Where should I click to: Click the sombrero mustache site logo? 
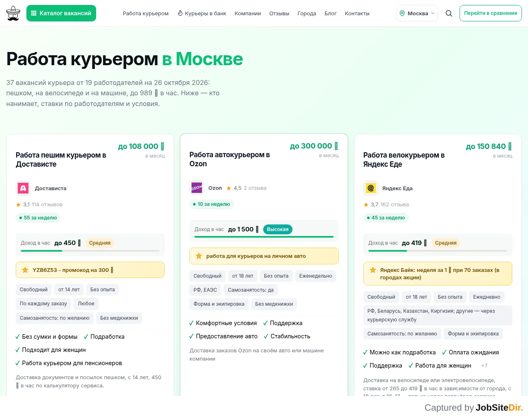[13, 13]
